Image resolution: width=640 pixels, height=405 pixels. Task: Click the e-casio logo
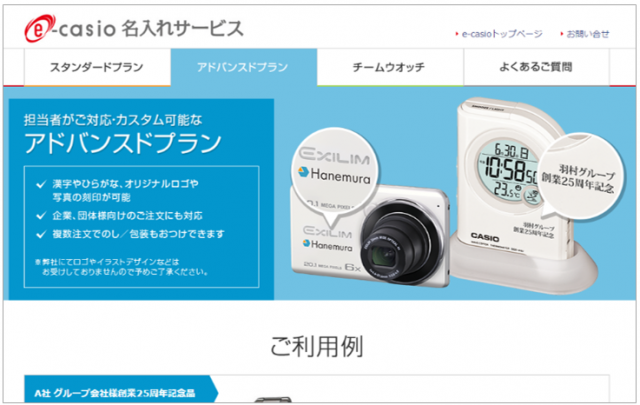coord(70,28)
